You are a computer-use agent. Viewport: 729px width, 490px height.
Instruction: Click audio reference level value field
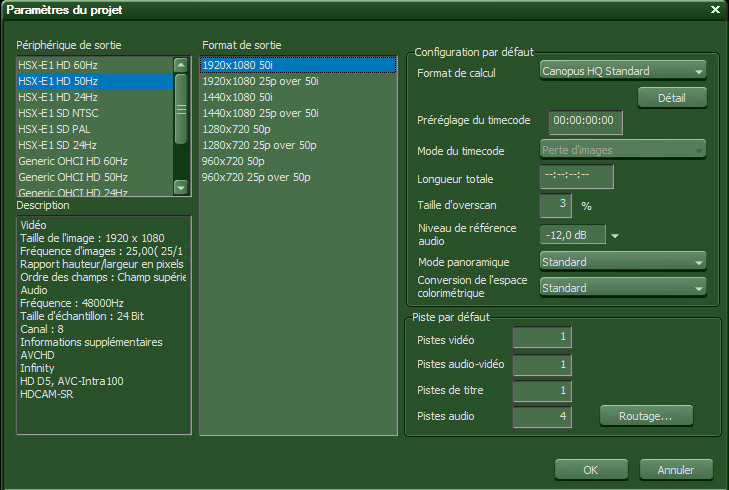coord(573,235)
